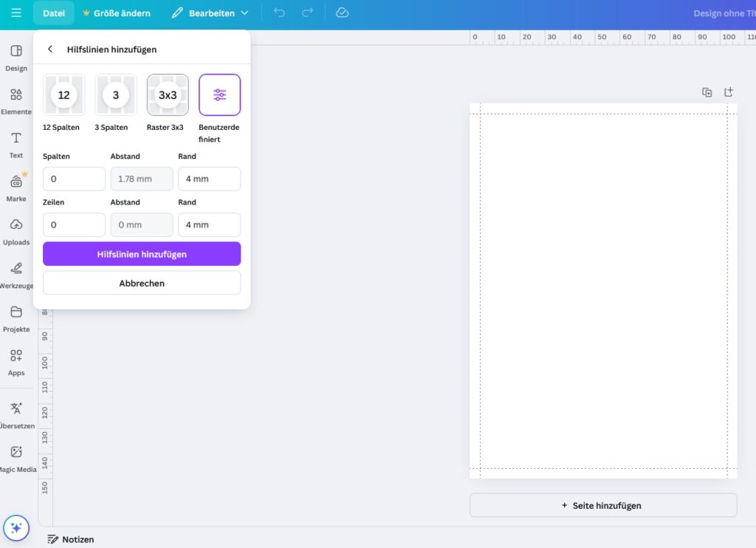
Task: Click the duplicate page icon
Action: (707, 92)
